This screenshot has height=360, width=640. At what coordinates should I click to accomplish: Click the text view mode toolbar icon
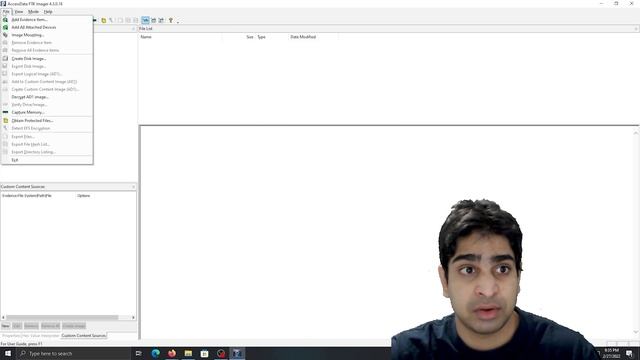click(x=154, y=20)
